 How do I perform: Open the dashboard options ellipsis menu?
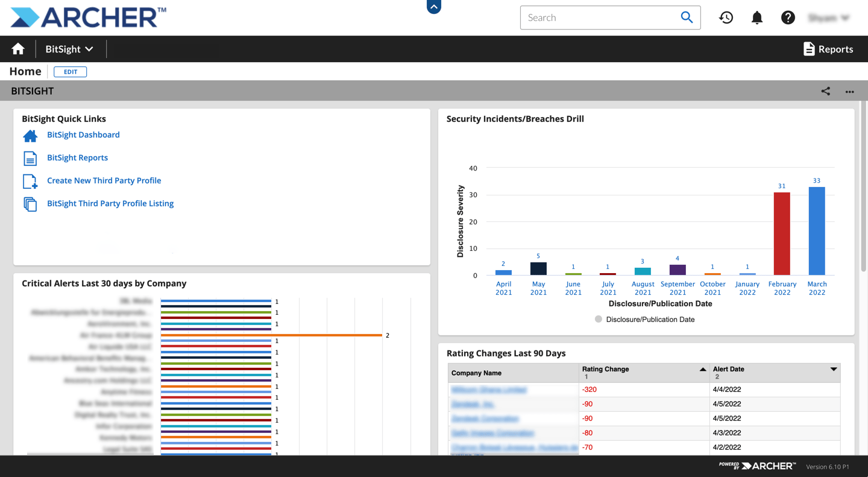[x=850, y=91]
